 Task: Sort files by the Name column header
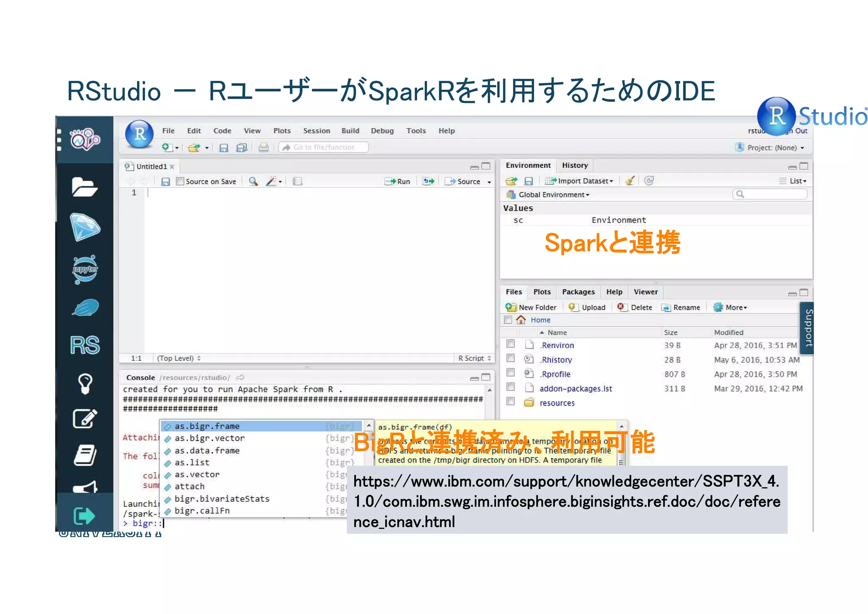556,332
